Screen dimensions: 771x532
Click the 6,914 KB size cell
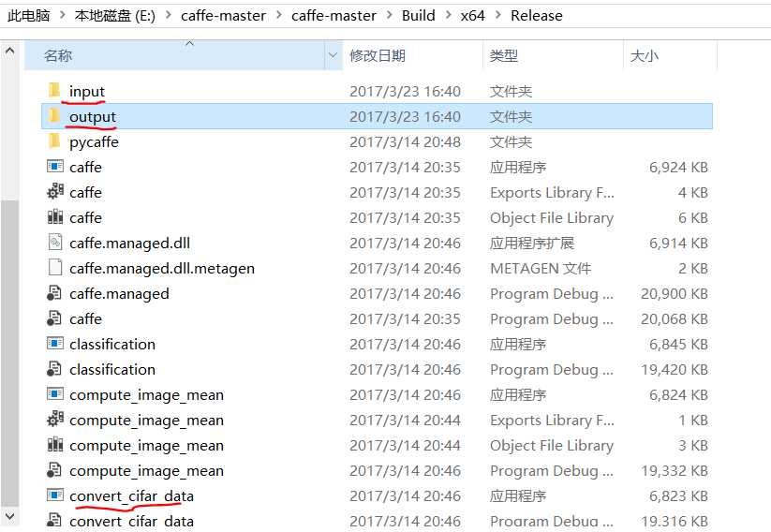[678, 243]
